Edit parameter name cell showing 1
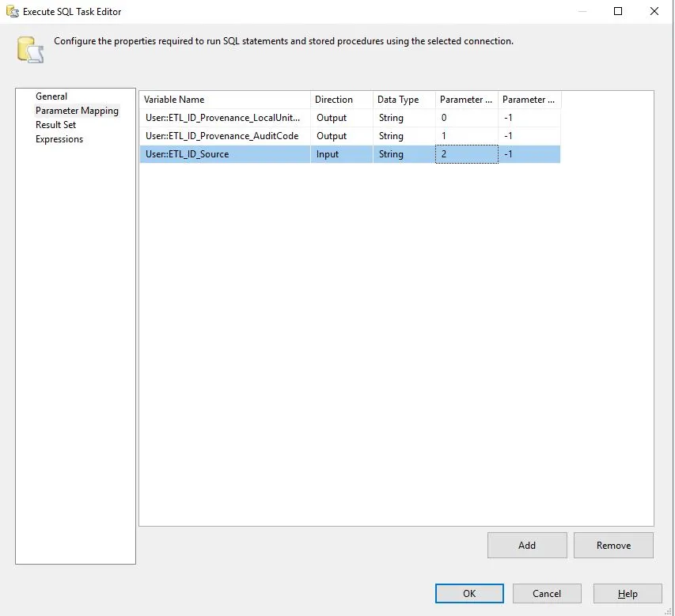The image size is (675, 616). (x=466, y=136)
